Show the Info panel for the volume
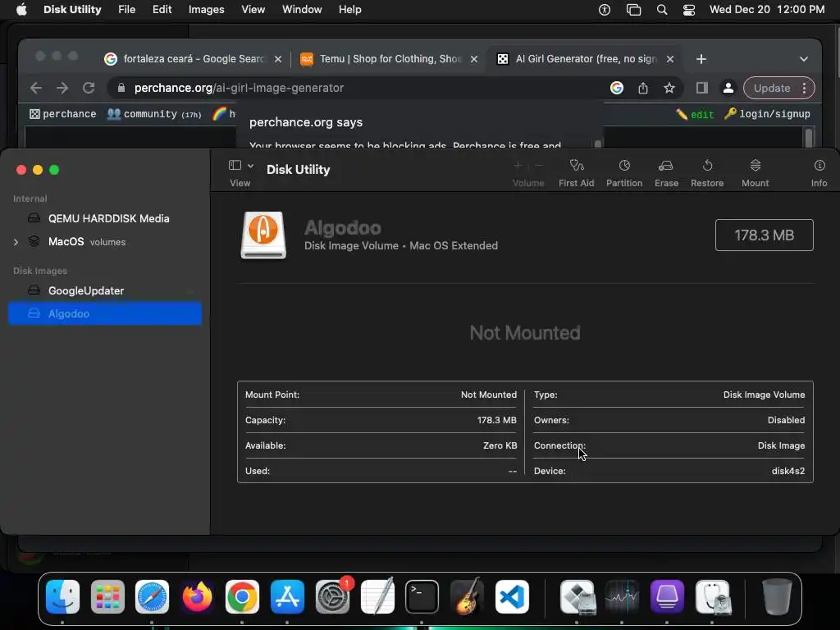This screenshot has width=840, height=630. point(819,173)
